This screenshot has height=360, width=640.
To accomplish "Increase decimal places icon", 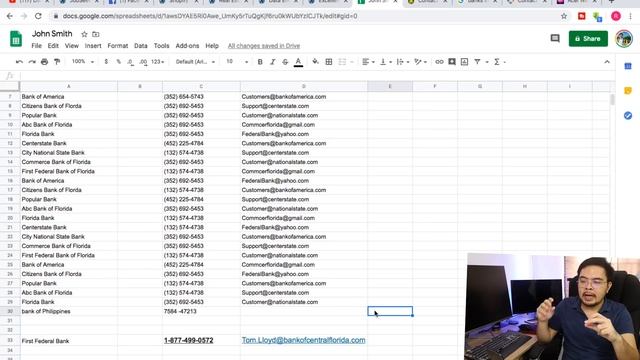I will [143, 62].
